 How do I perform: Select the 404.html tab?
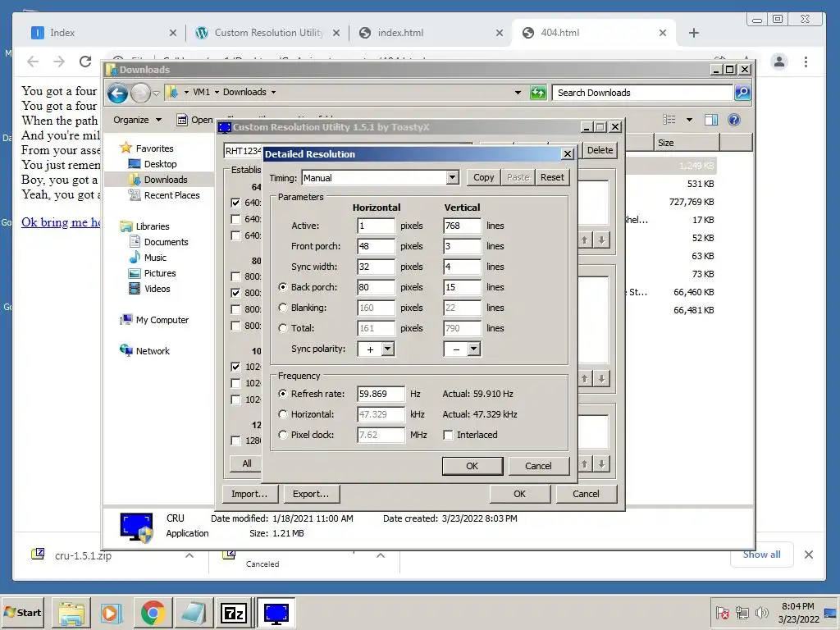point(594,33)
